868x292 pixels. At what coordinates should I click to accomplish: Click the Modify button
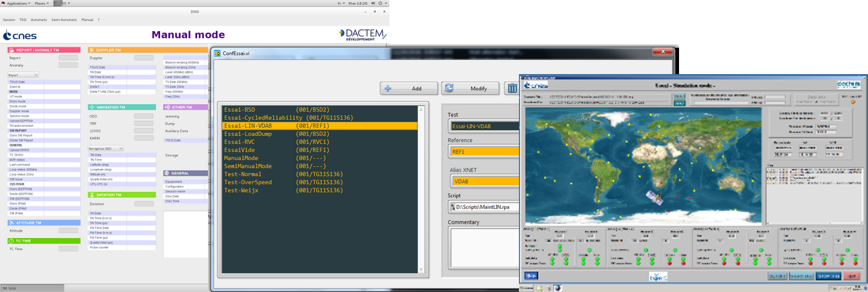pyautogui.click(x=470, y=88)
